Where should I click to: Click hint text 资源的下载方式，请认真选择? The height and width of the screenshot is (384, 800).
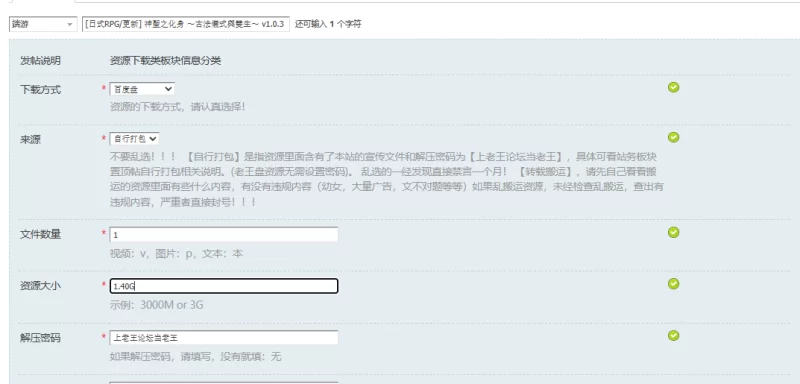click(178, 108)
